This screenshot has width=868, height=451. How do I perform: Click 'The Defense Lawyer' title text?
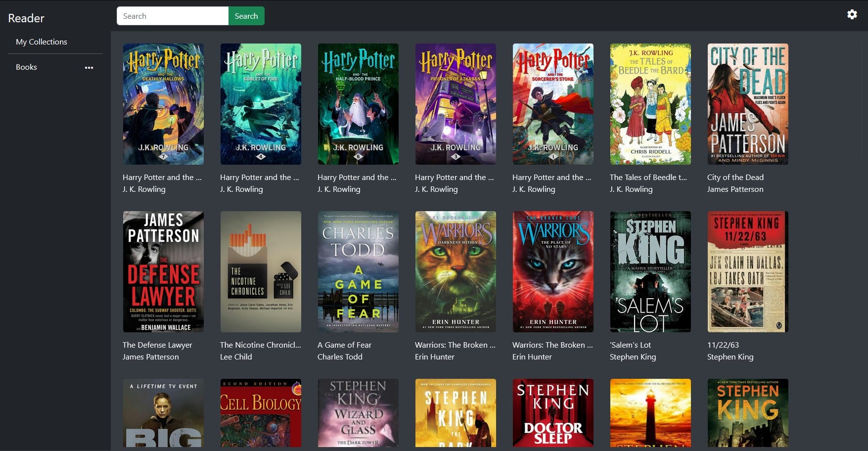pos(157,345)
